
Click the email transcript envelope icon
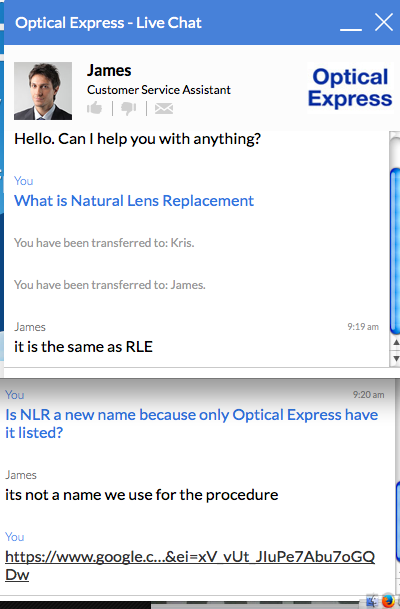tap(164, 108)
